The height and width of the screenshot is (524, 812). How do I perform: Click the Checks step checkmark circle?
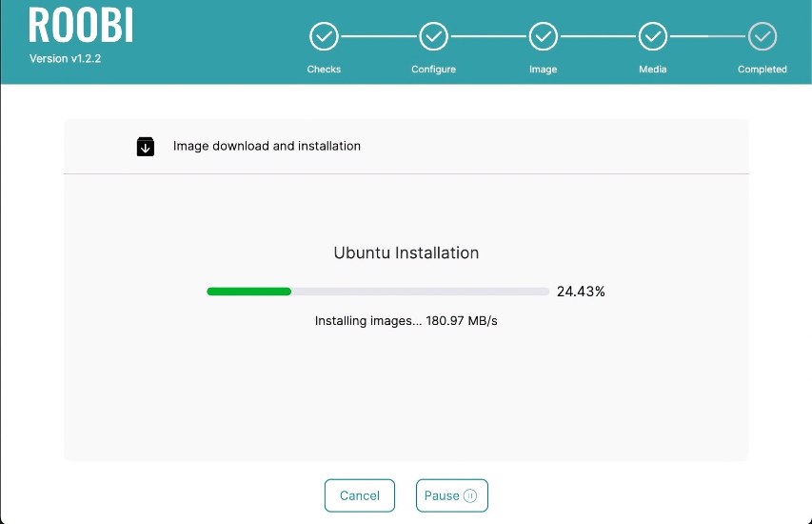click(324, 36)
